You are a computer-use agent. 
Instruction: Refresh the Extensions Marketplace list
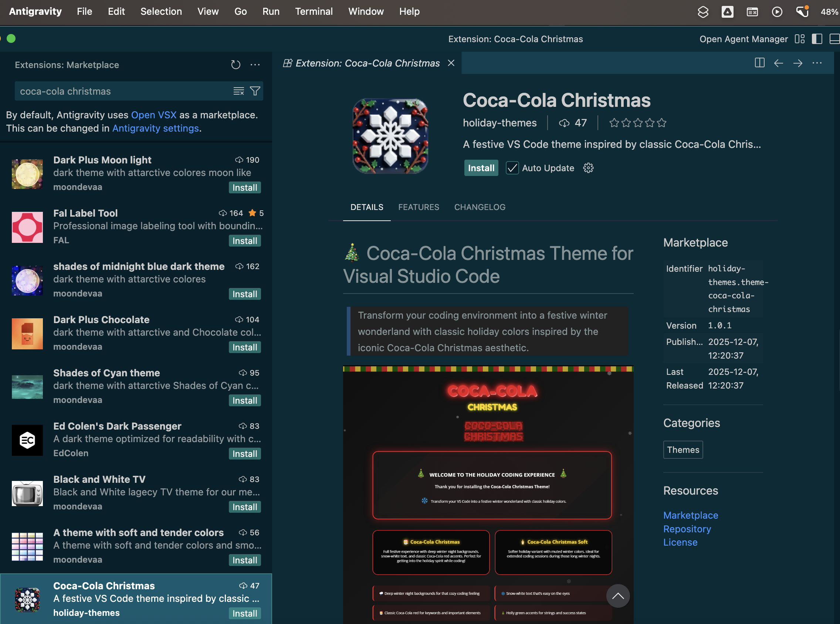(236, 65)
